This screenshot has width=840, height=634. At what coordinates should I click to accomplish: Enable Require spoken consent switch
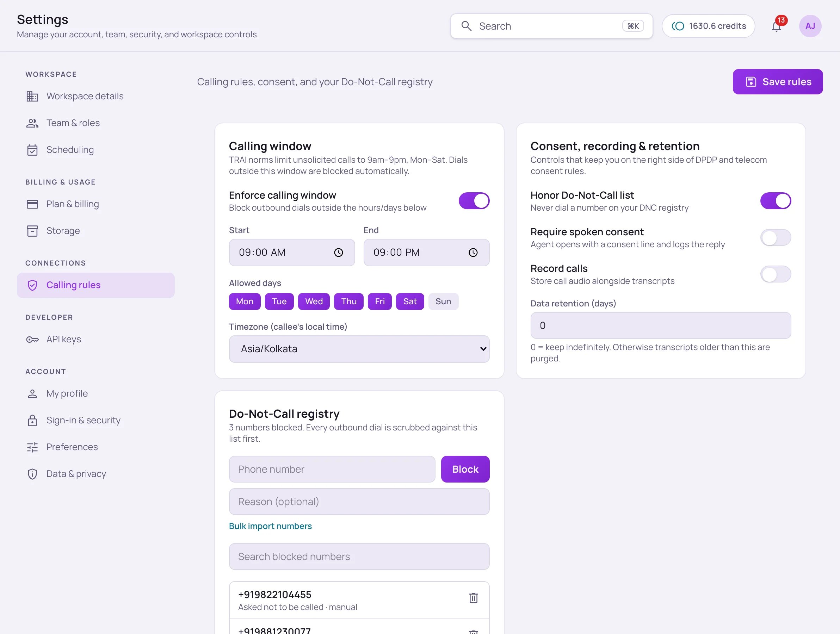tap(776, 238)
